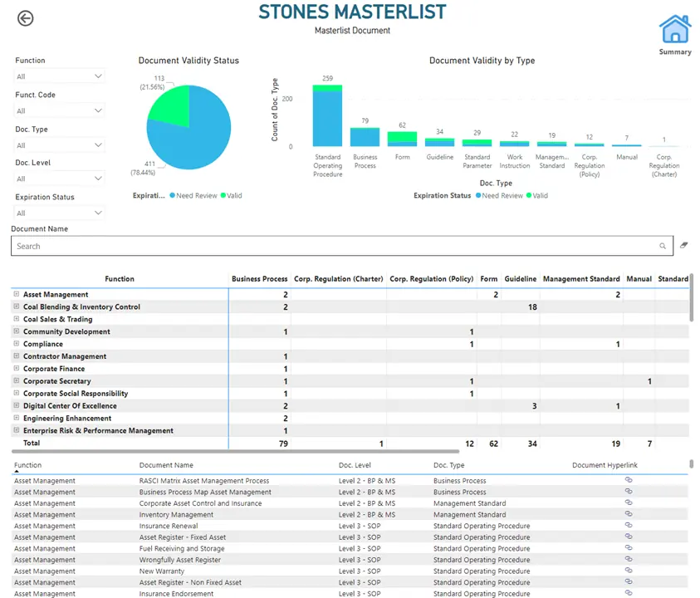Click the back arrow icon

point(26,18)
